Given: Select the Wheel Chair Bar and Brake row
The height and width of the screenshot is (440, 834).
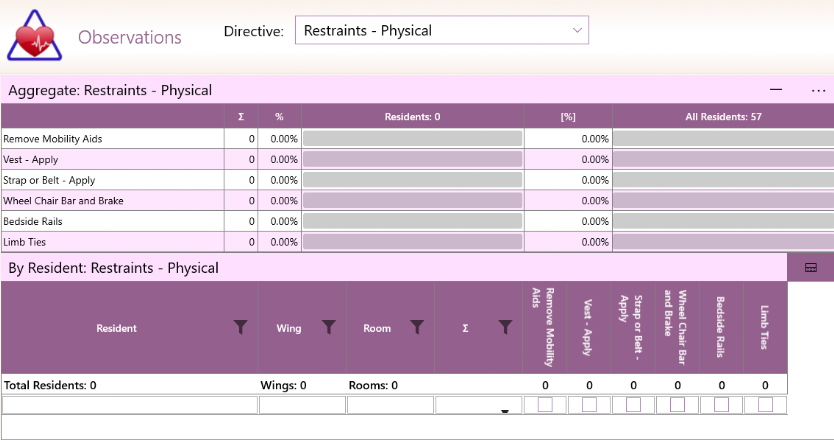Looking at the screenshot, I should 417,201.
